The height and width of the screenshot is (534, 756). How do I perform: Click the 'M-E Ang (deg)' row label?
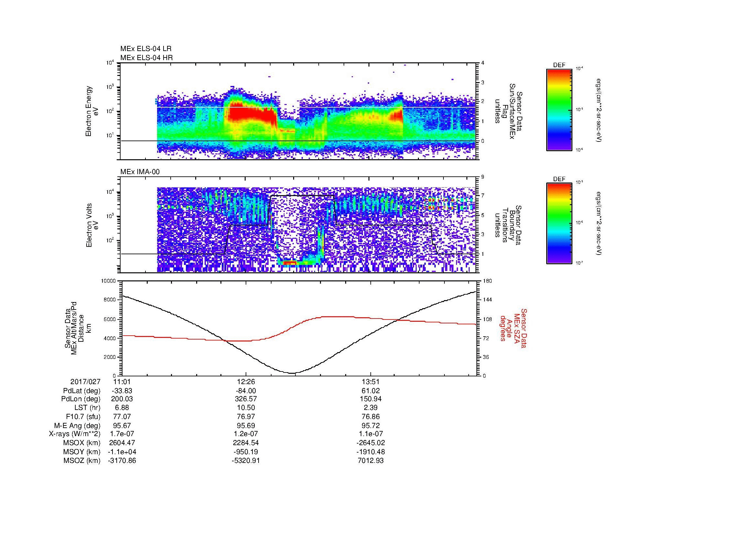point(77,426)
